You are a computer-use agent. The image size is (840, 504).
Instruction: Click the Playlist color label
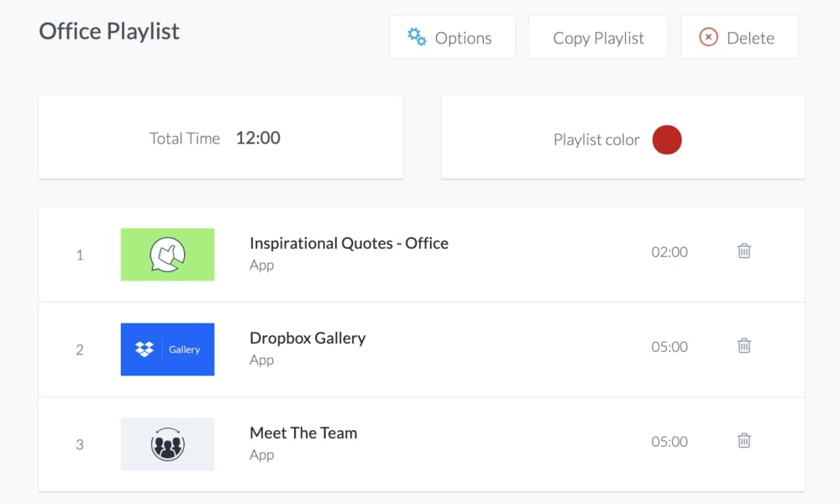coord(596,139)
